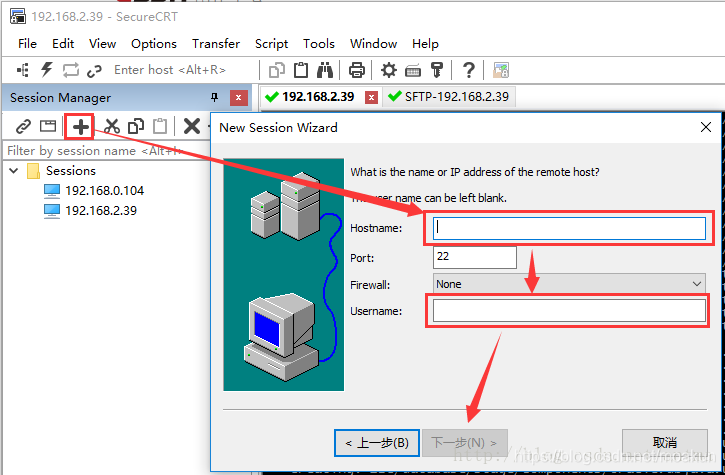Click the Public Key key icon

(436, 70)
